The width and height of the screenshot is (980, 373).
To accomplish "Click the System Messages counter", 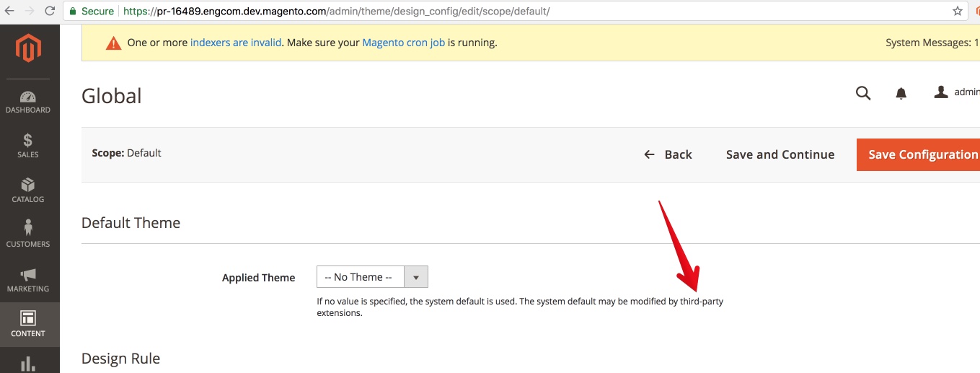I will 932,43.
